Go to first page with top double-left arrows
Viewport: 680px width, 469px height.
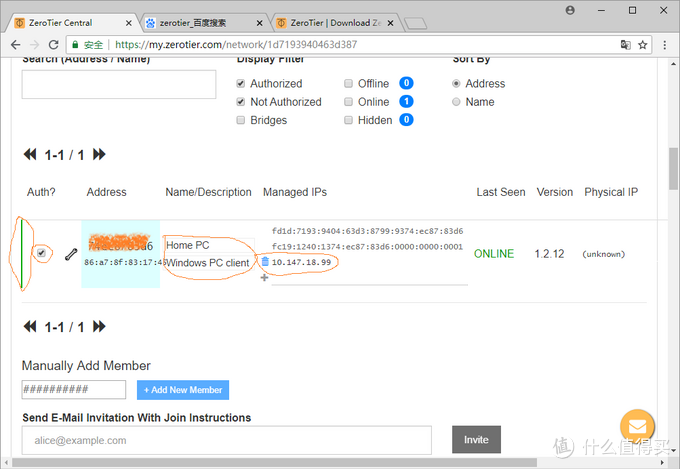tap(30, 154)
